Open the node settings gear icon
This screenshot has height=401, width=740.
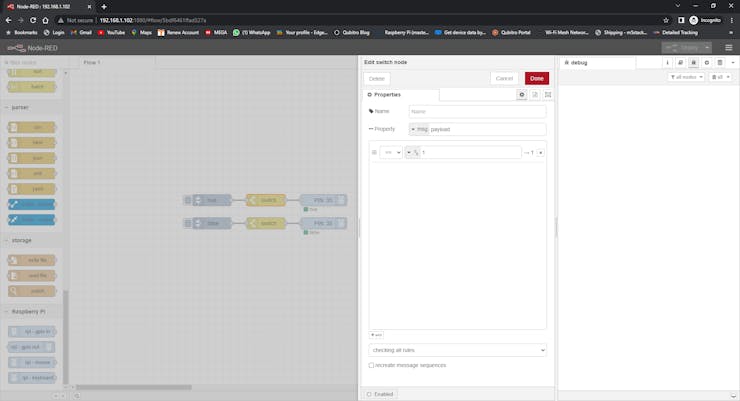pyautogui.click(x=522, y=94)
